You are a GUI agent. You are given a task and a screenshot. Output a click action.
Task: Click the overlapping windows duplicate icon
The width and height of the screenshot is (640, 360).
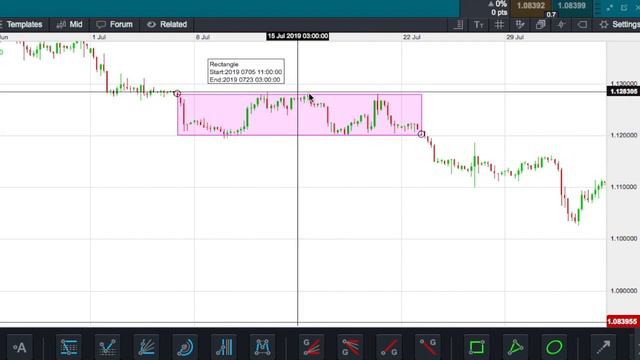(x=540, y=25)
